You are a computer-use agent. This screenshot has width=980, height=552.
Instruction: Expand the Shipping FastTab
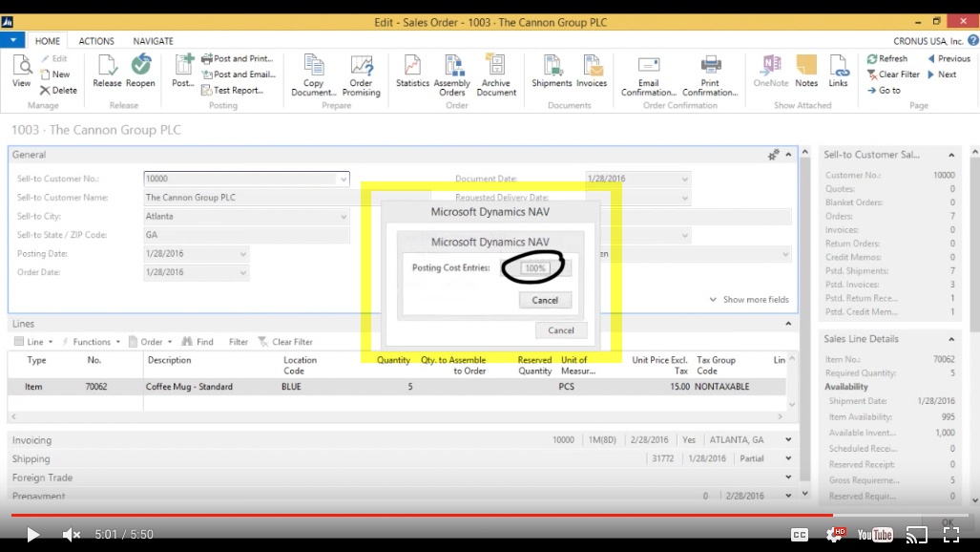(788, 458)
